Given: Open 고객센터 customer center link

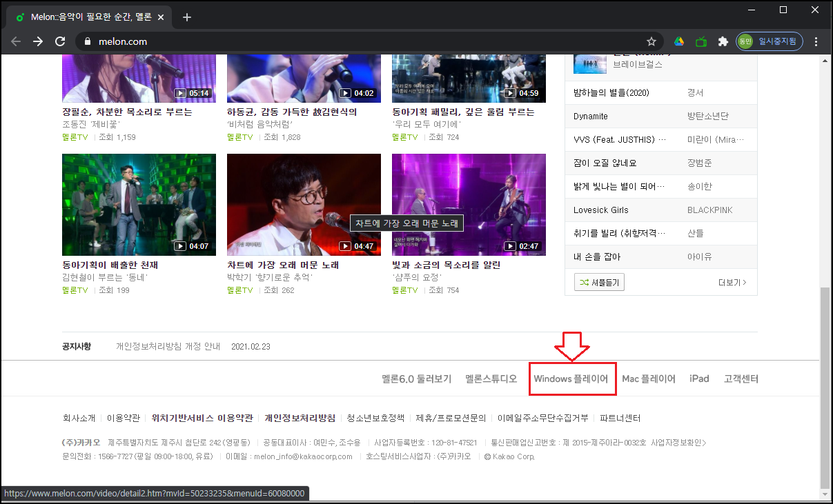Looking at the screenshot, I should 741,379.
